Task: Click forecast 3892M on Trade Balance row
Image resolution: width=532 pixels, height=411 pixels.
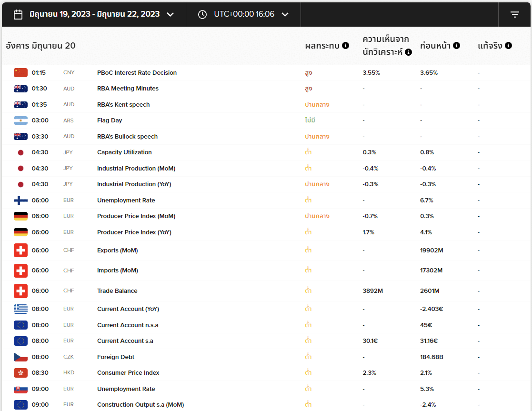Action: coord(372,291)
